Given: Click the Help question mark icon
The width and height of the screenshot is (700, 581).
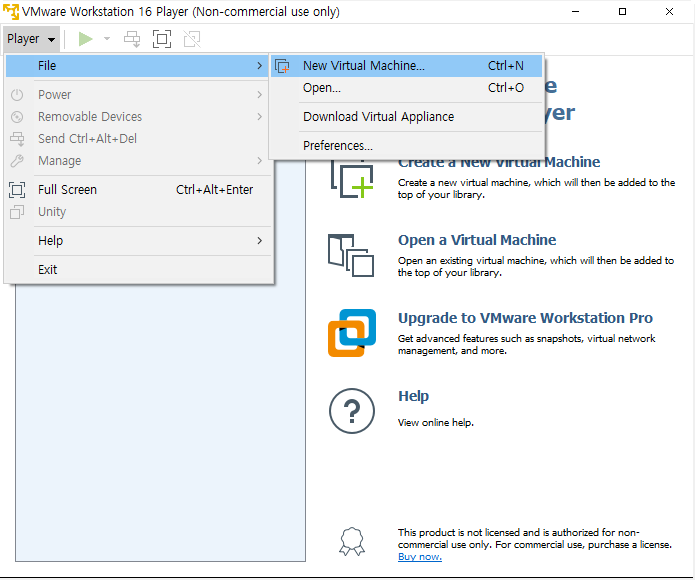Looking at the screenshot, I should pyautogui.click(x=352, y=411).
